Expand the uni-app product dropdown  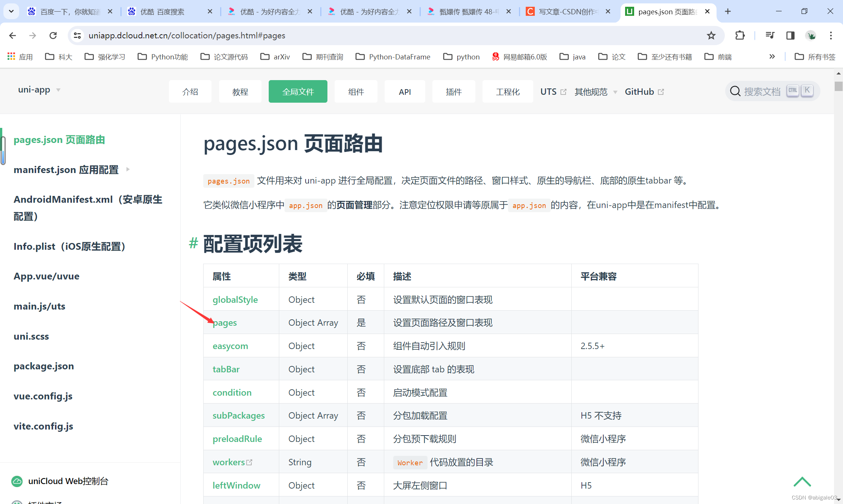(39, 90)
